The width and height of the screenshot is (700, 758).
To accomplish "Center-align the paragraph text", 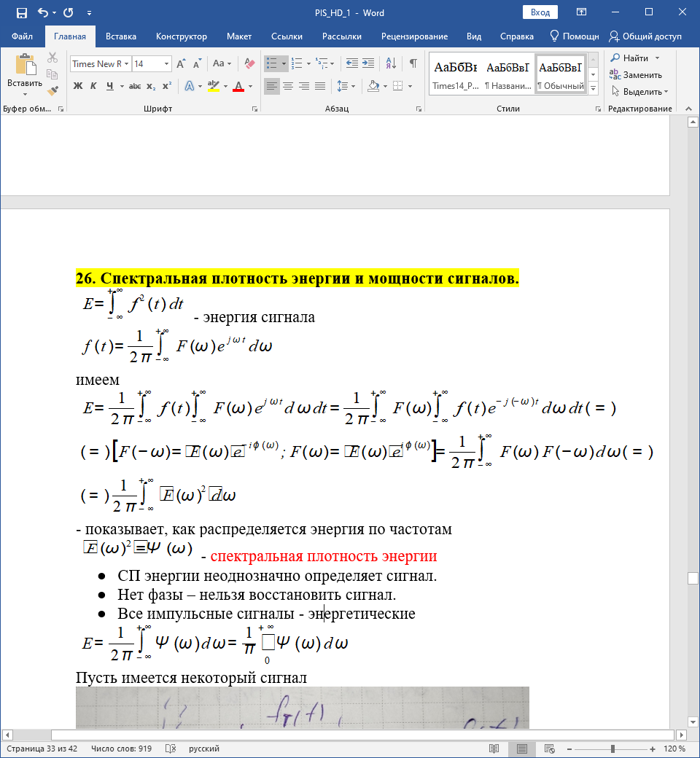I will pyautogui.click(x=288, y=86).
